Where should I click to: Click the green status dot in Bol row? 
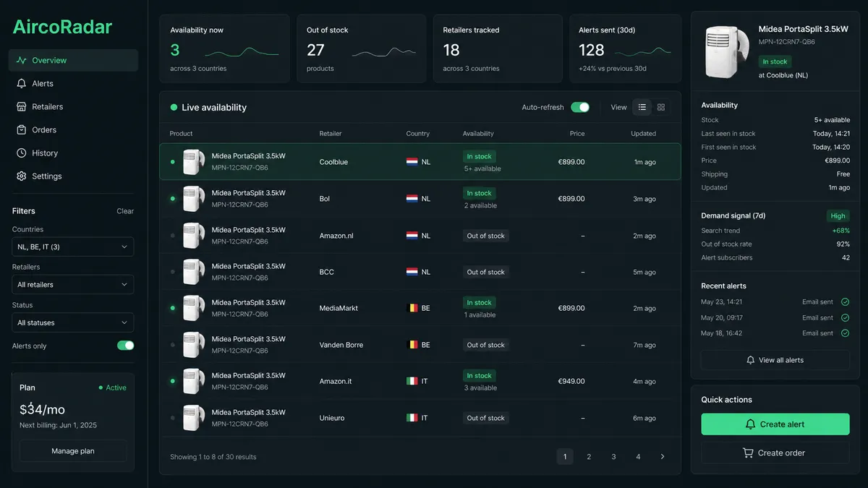click(172, 198)
